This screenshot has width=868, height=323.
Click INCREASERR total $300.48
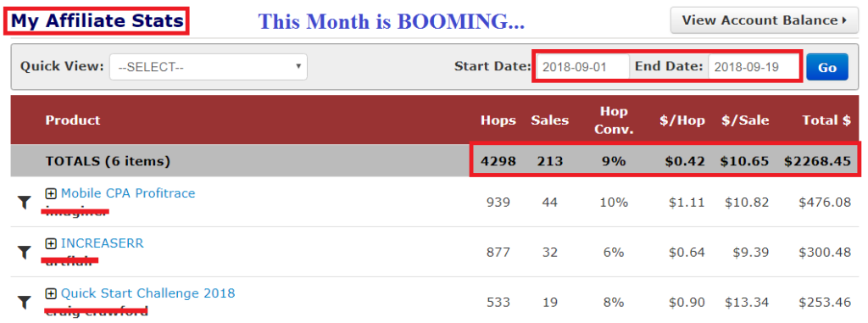(825, 252)
